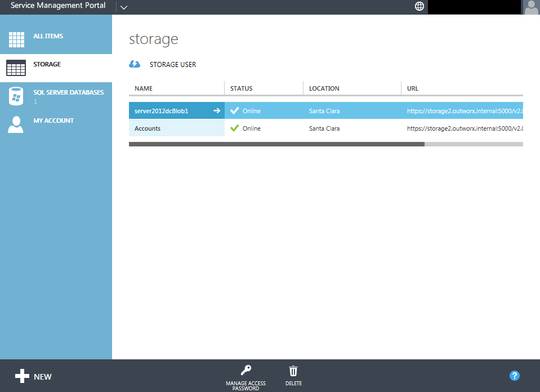Click Service Management Portal title link

(58, 6)
